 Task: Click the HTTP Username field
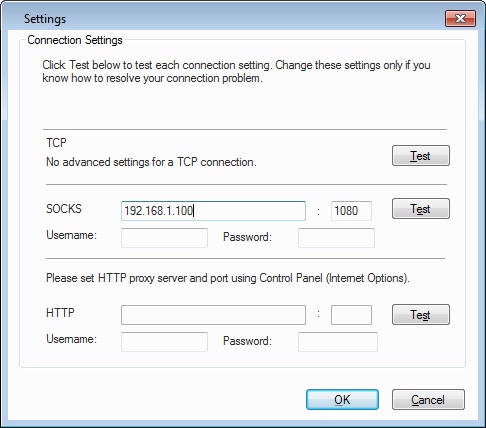click(164, 342)
